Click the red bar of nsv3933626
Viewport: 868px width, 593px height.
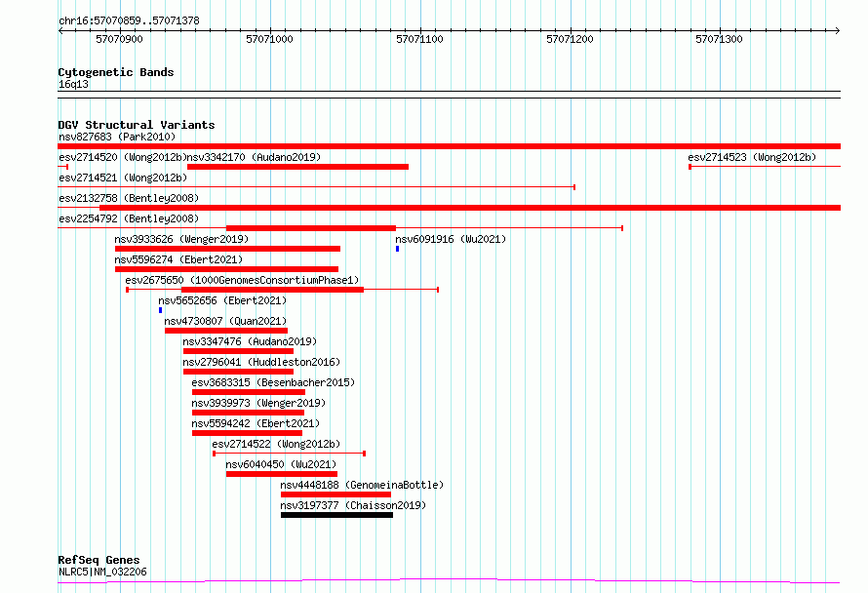[x=227, y=249]
